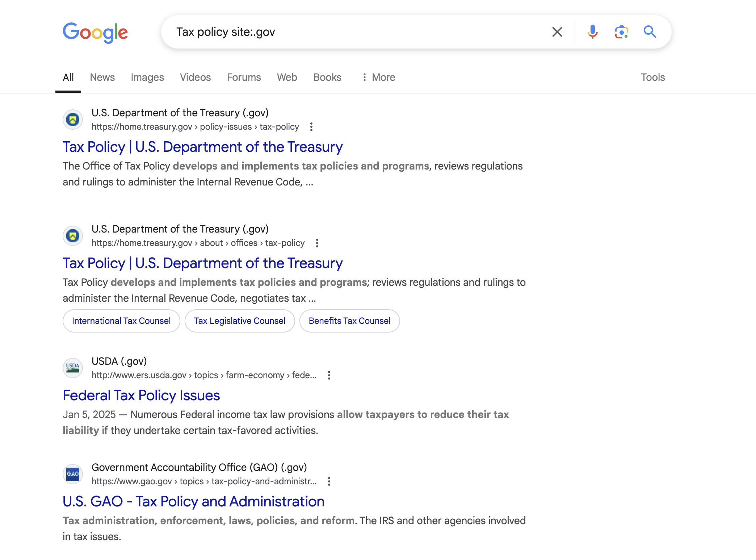Open Federal Tax Policy Issues link

click(141, 395)
